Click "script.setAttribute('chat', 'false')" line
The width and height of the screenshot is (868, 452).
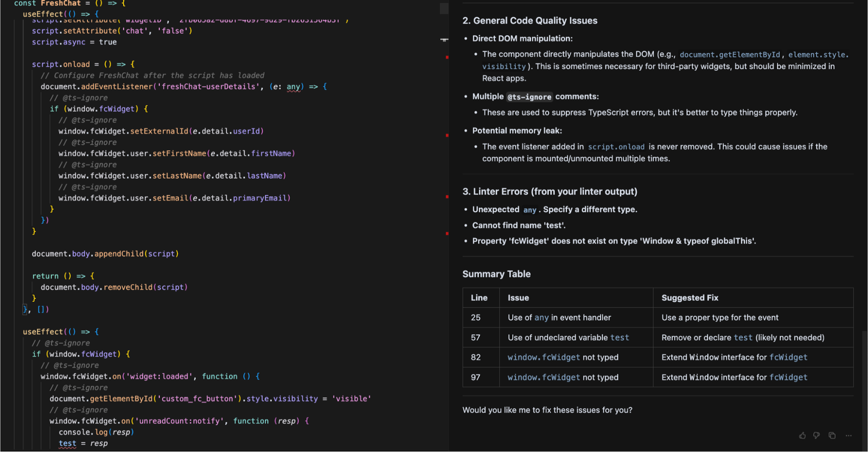coord(112,31)
